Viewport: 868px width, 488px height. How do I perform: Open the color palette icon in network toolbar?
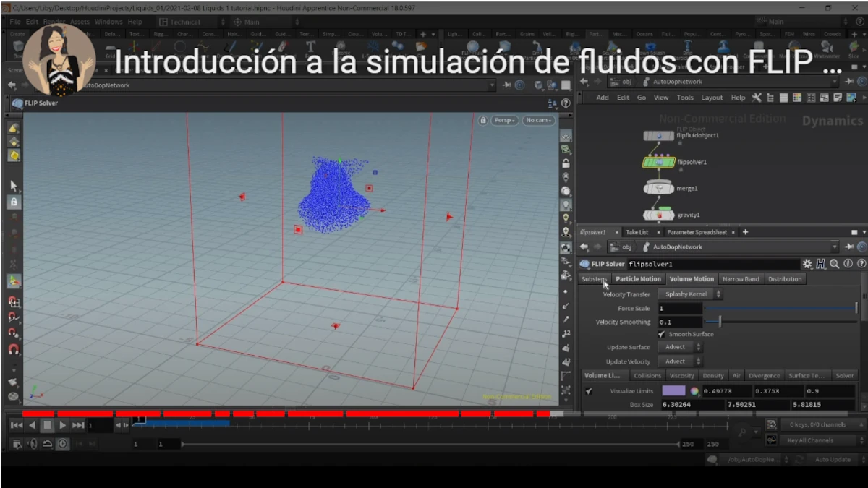[797, 98]
